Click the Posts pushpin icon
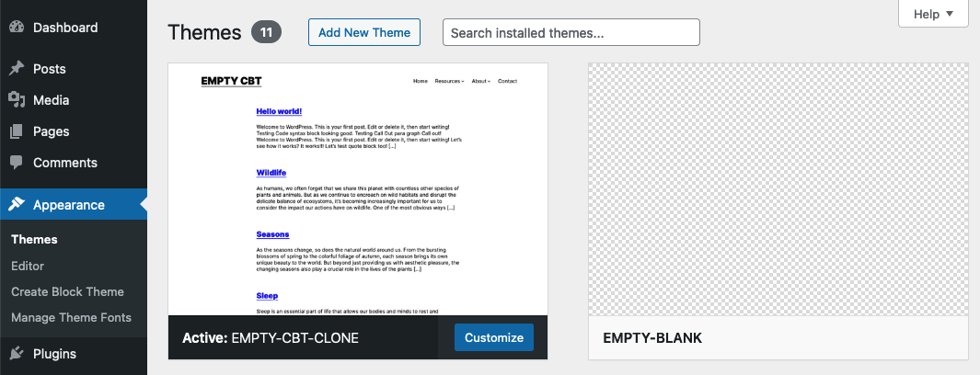The image size is (980, 375). 17,69
